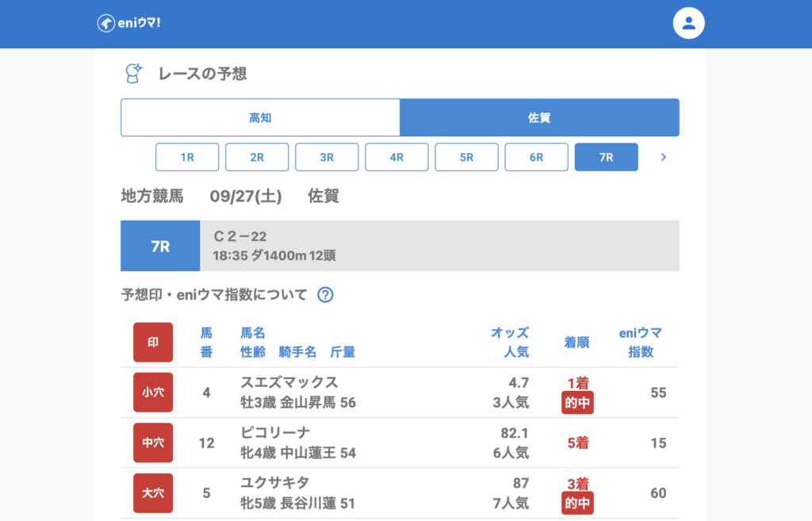
Task: Click the 的中 badge for ユクサキタ
Action: [x=577, y=503]
